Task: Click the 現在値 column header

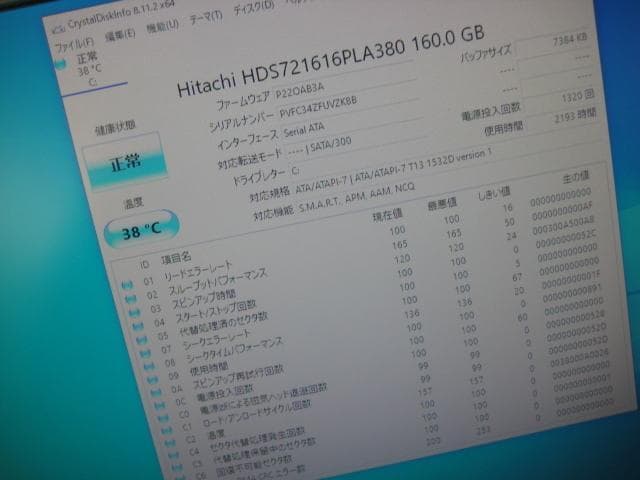Action: coord(387,216)
